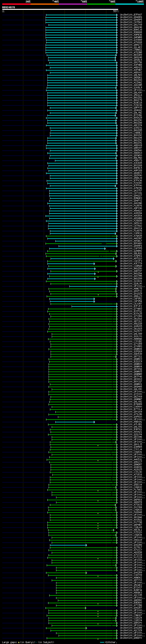Click the short cyan bar for UniRef100_A3C7T9

tap(71, 263)
